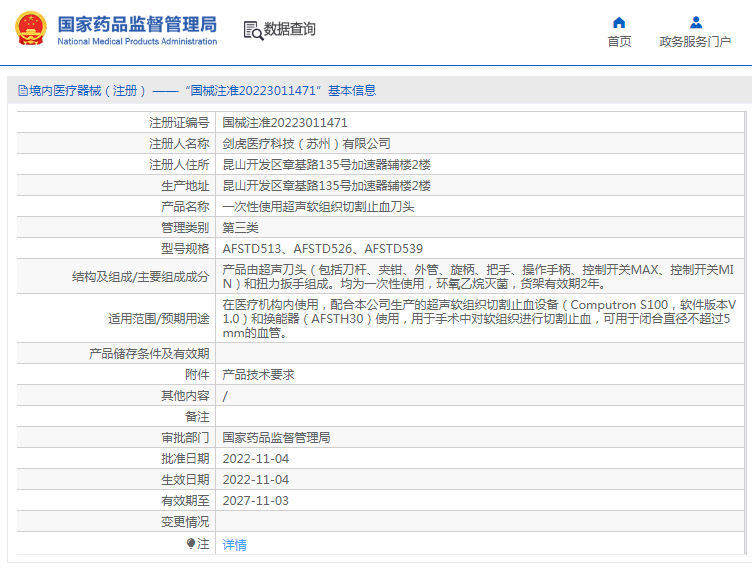752x572 pixels.
Task: Click 产品技术要求 attachment value
Action: click(x=258, y=375)
